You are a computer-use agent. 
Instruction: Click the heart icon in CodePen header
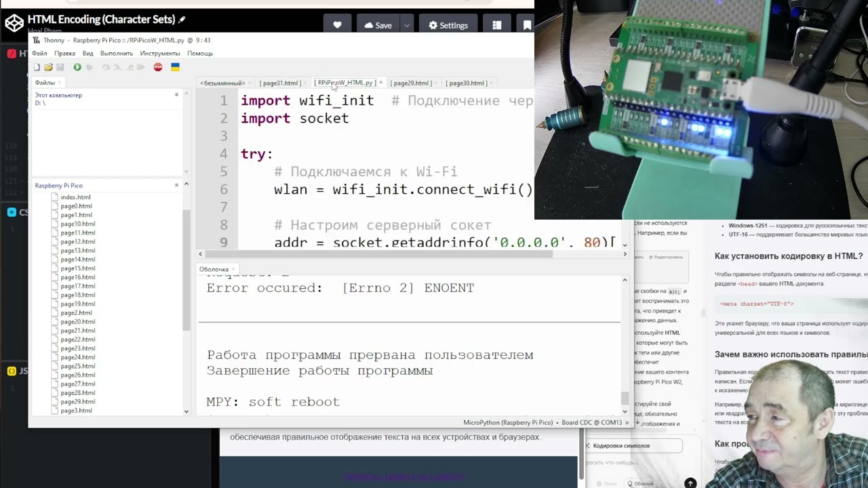pyautogui.click(x=337, y=25)
